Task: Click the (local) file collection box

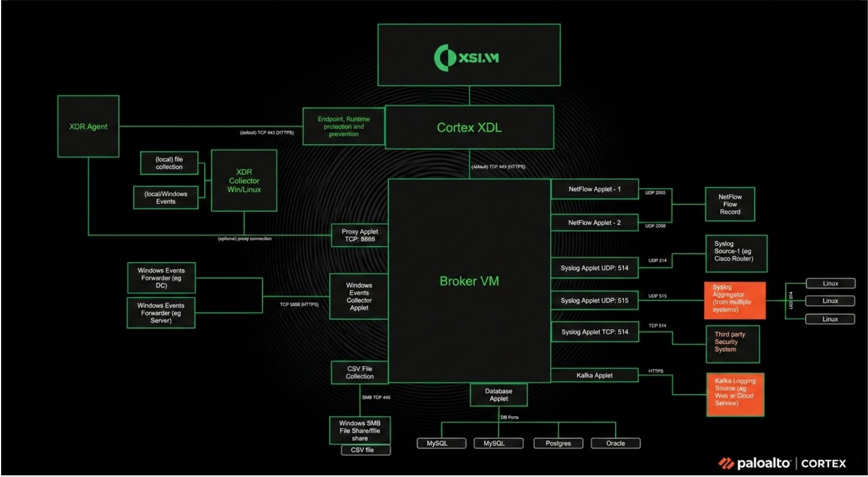Action: pos(169,163)
